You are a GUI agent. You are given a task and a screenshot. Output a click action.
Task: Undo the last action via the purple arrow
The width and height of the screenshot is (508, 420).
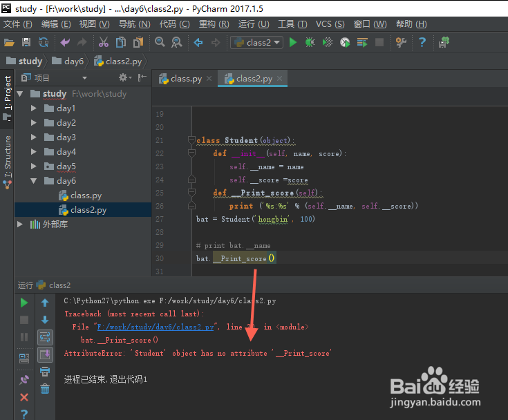(x=65, y=42)
